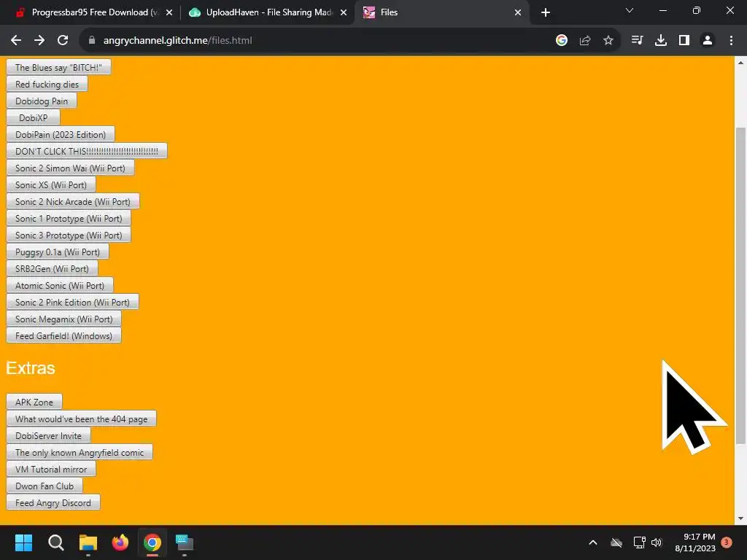Open VM Tutorial mirror
Screen dimensions: 747x560
[x=51, y=469]
